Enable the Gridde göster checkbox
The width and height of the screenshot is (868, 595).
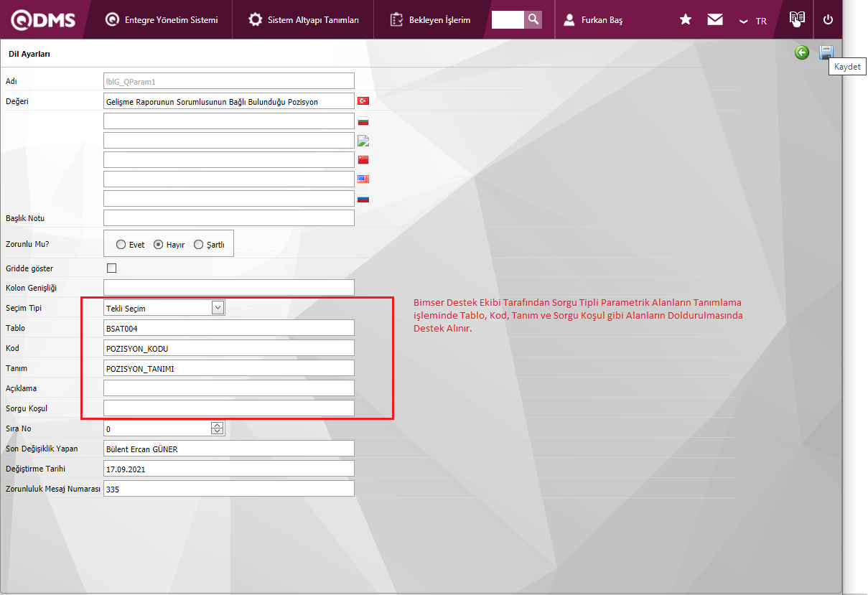point(111,268)
